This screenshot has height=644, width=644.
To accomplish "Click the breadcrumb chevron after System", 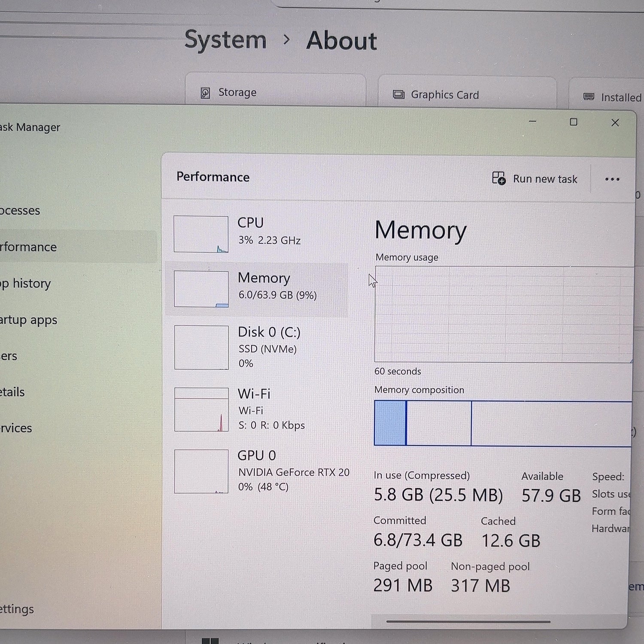I will click(x=287, y=40).
